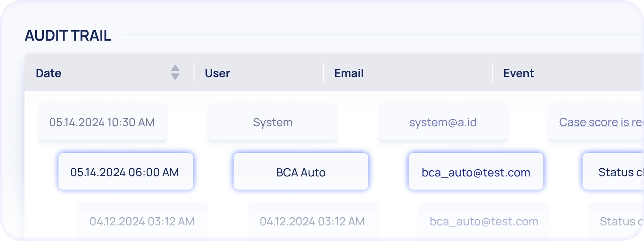
Task: Click the highlighted bca_auto@test.com email cell
Action: tap(476, 172)
